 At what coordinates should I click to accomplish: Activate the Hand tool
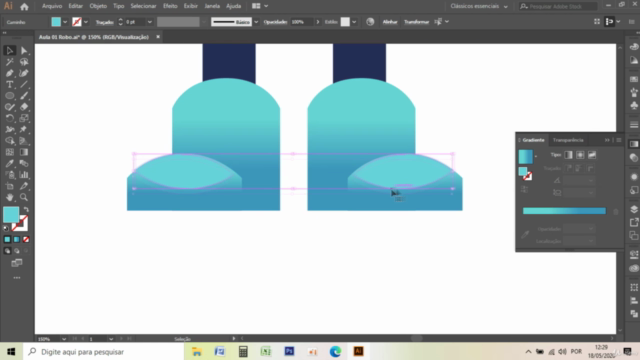(10, 198)
